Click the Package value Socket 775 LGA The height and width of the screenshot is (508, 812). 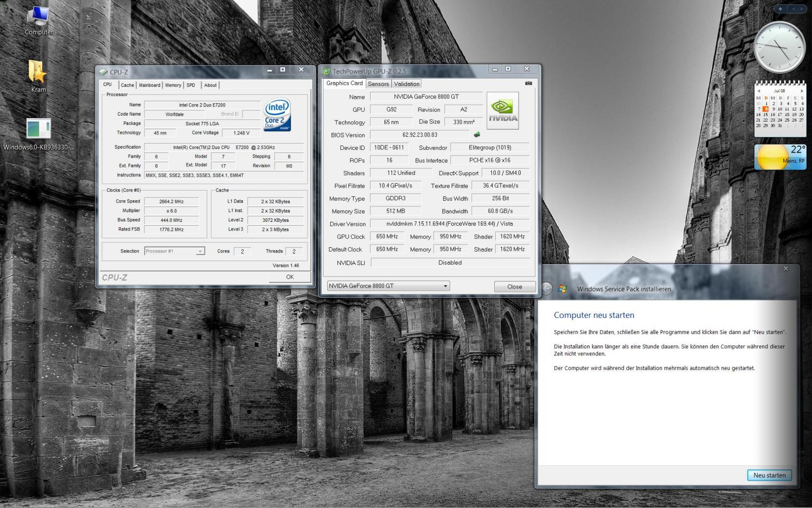pos(202,123)
